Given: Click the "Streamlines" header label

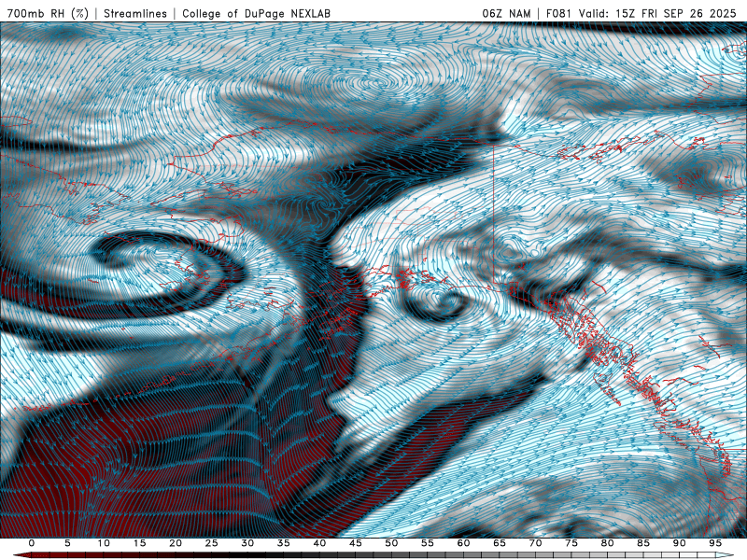Looking at the screenshot, I should point(135,13).
